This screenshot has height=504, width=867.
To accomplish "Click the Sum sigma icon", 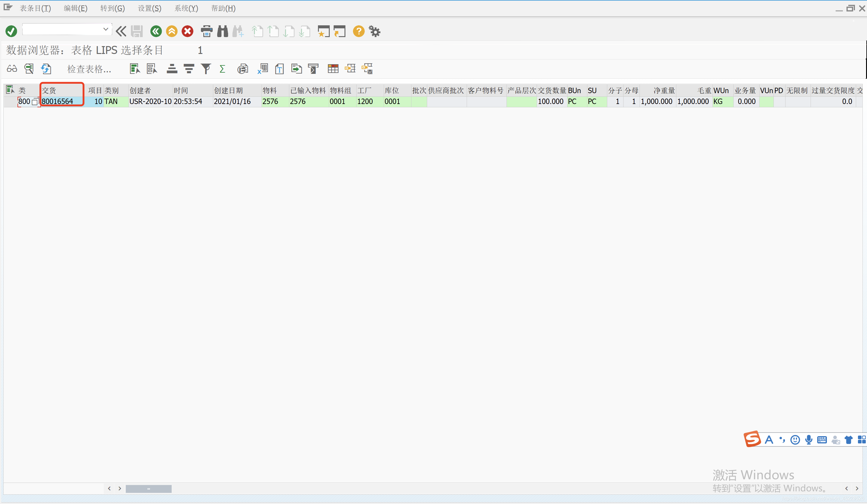I will pyautogui.click(x=222, y=69).
